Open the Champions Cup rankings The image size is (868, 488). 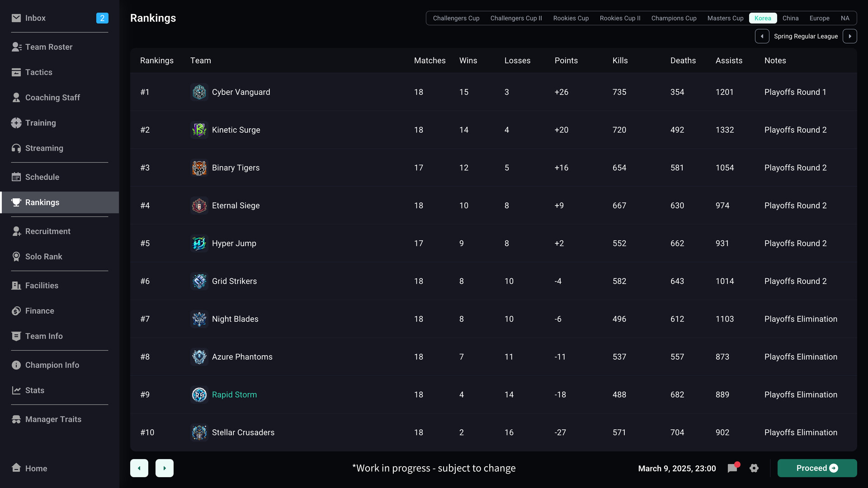pos(674,18)
